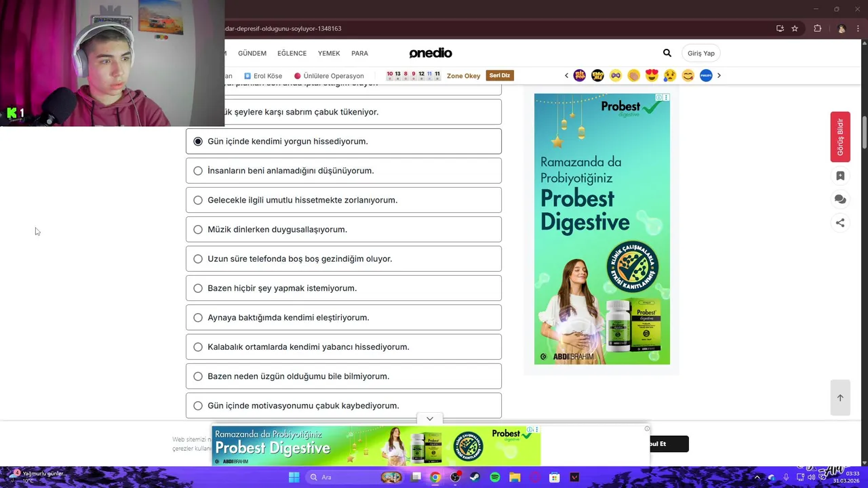Open the weather widget in the taskbar

pyautogui.click(x=37, y=477)
